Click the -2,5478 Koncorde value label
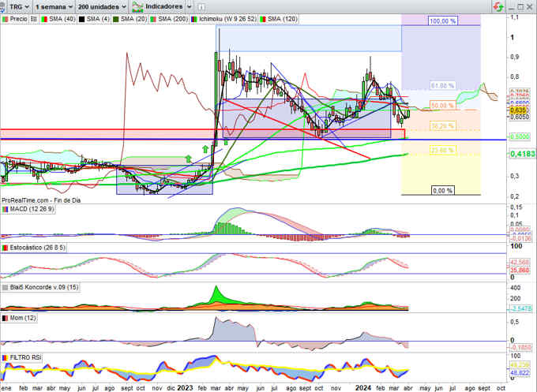 (521, 309)
